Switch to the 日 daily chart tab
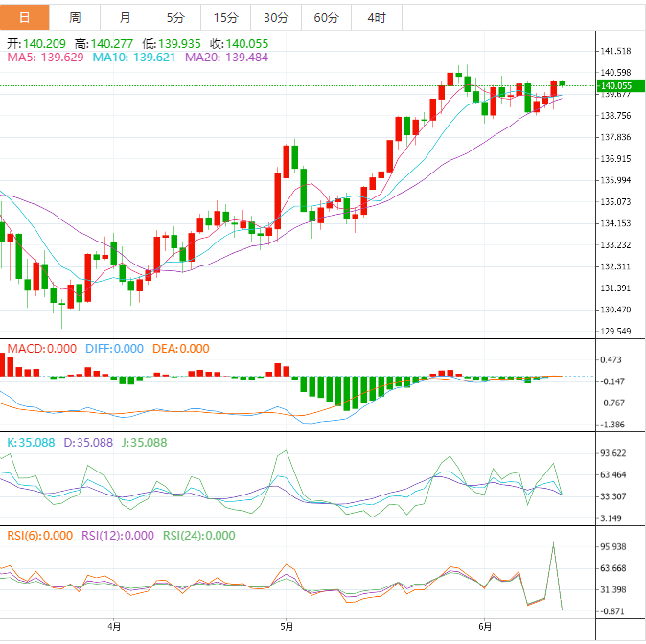646x644 pixels. click(x=25, y=17)
